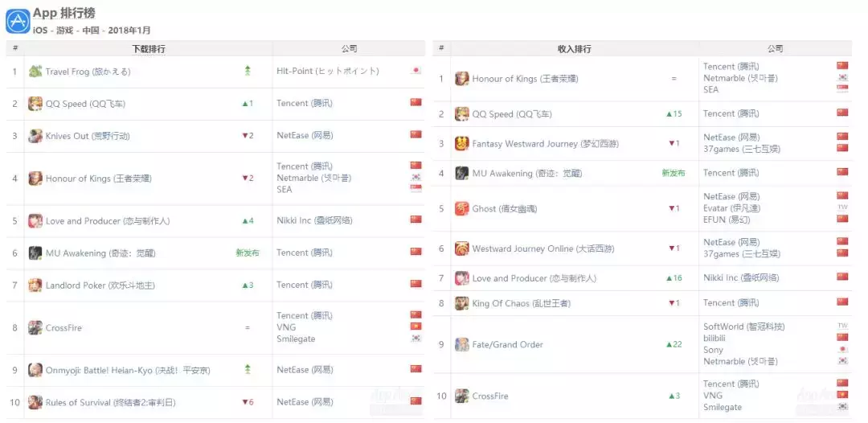868x423 pixels.
Task: Open Fate/Grand Order title link
Action: (508, 344)
